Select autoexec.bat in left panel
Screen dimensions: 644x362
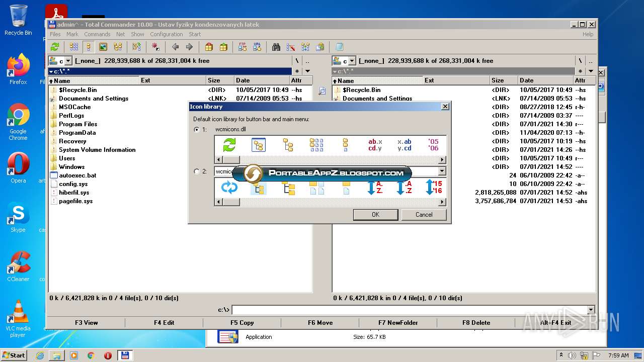coord(77,175)
